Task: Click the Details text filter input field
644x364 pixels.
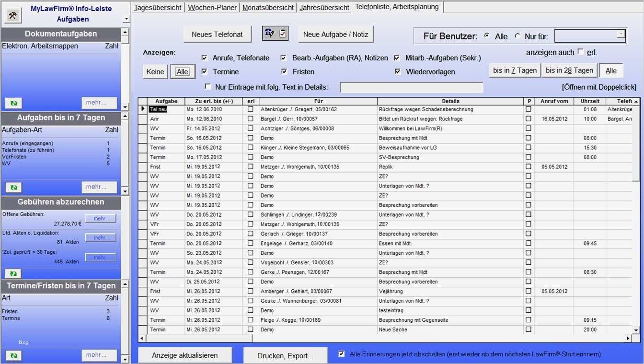Action: 411,87
